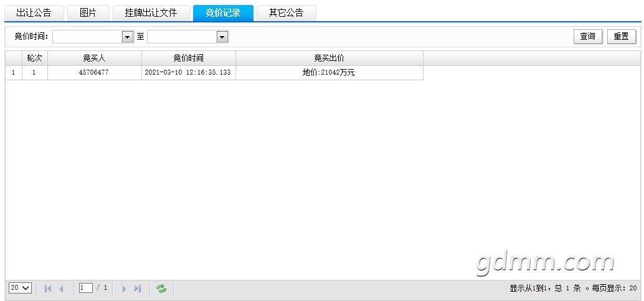Screen dimensions: 644x301
Task: Go to the first page icon
Action: pyautogui.click(x=47, y=289)
